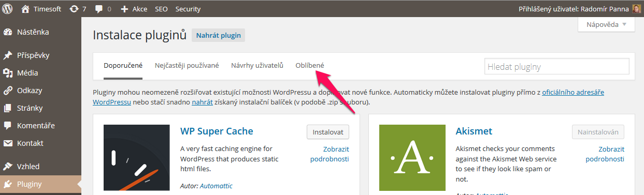Open Zobrazit podrobnosti for WP Super Cache
The height and width of the screenshot is (195, 644).
pos(330,154)
